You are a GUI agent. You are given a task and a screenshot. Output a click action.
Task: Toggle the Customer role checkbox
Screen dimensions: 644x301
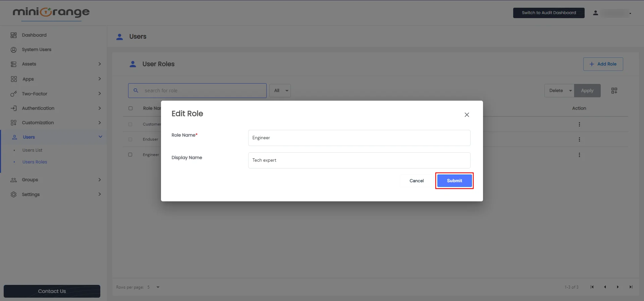[130, 124]
